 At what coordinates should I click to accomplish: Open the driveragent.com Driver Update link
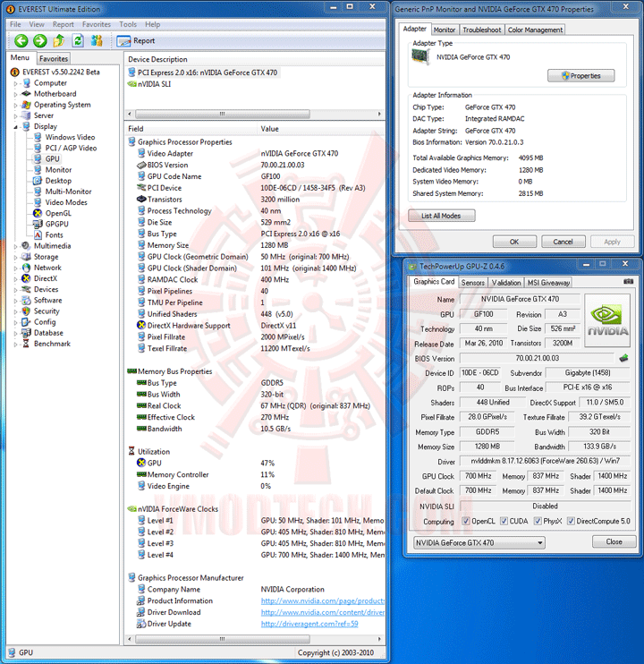(x=309, y=624)
